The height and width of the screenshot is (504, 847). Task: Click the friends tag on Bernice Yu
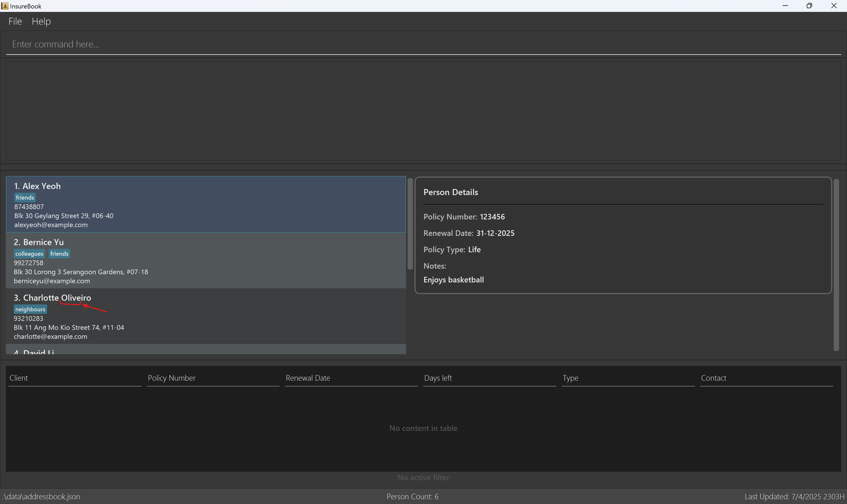point(60,254)
